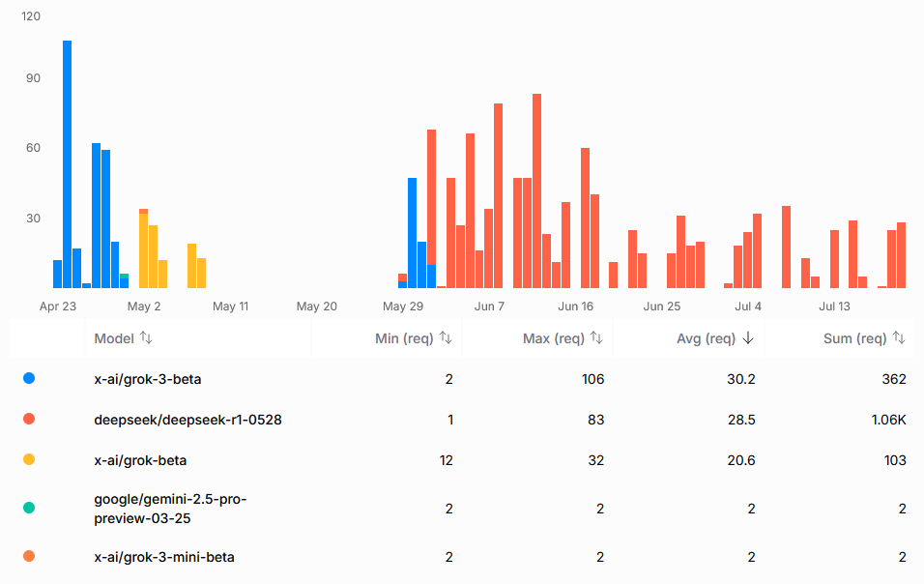Sort by Max (req) arrows icon

(596, 338)
